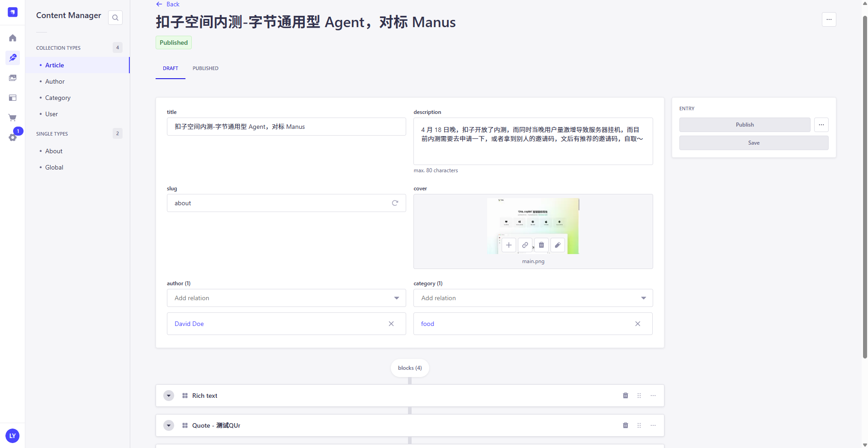Click the SINGLE TYPES heading
This screenshot has width=868, height=448.
[52, 134]
